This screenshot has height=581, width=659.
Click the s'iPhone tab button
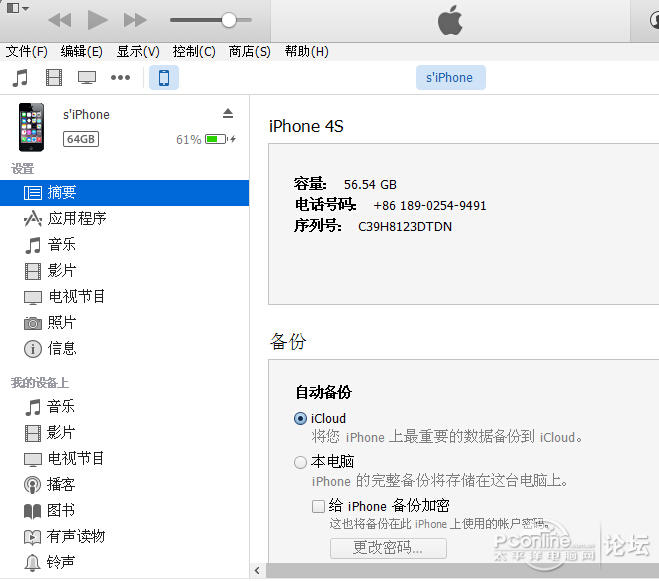pos(451,77)
